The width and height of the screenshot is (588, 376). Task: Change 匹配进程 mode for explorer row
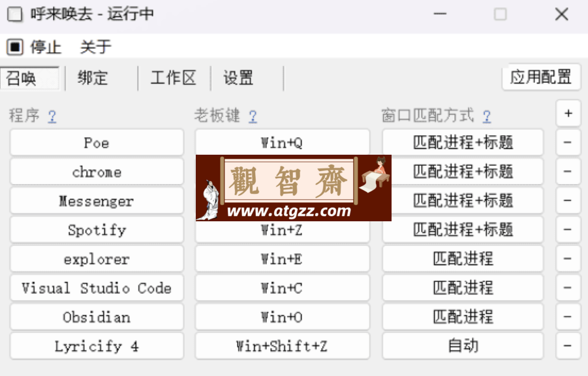(463, 258)
